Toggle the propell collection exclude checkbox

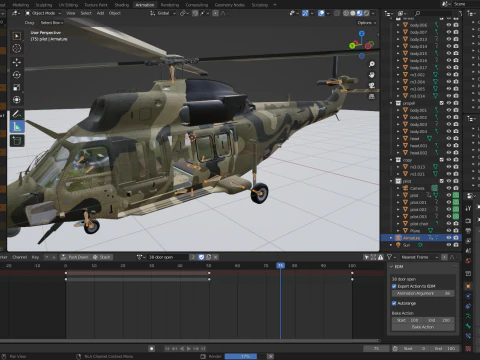click(442, 103)
